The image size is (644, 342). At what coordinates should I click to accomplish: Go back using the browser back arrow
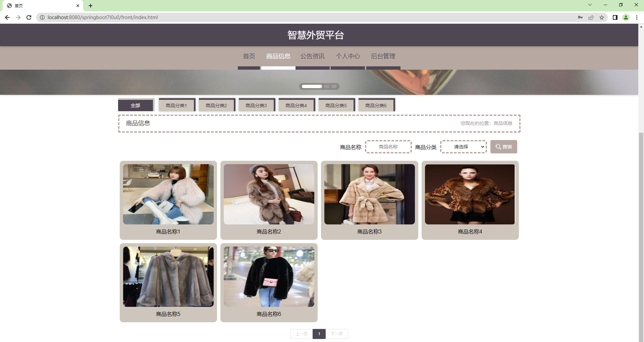(7, 17)
